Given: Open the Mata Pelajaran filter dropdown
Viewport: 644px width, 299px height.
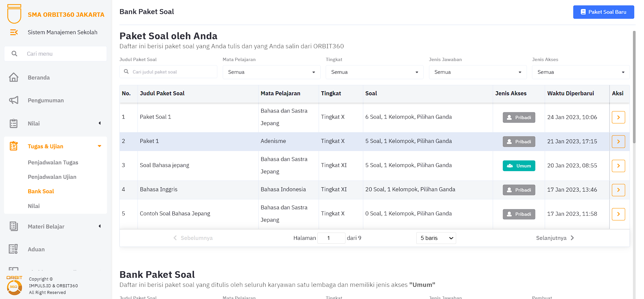Looking at the screenshot, I should (271, 72).
